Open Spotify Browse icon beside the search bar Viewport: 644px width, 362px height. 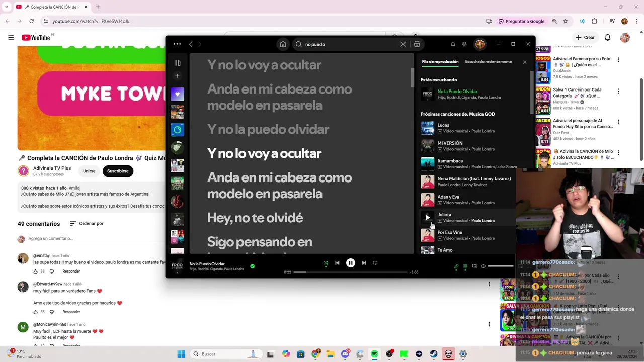417,44
